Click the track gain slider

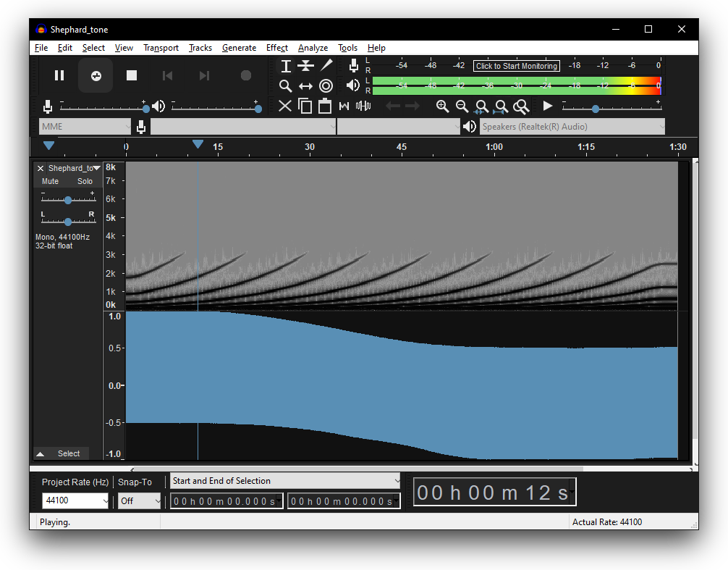(68, 199)
